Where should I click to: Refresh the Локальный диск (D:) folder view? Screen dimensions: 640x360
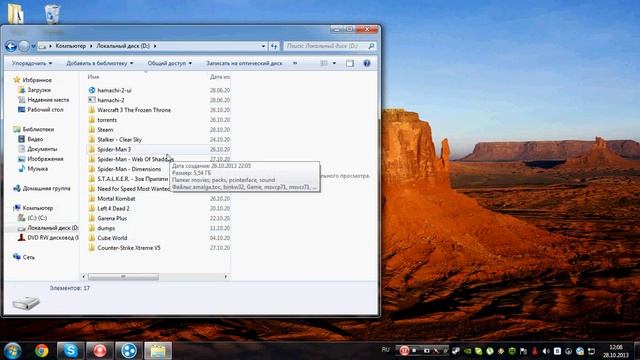[274, 46]
